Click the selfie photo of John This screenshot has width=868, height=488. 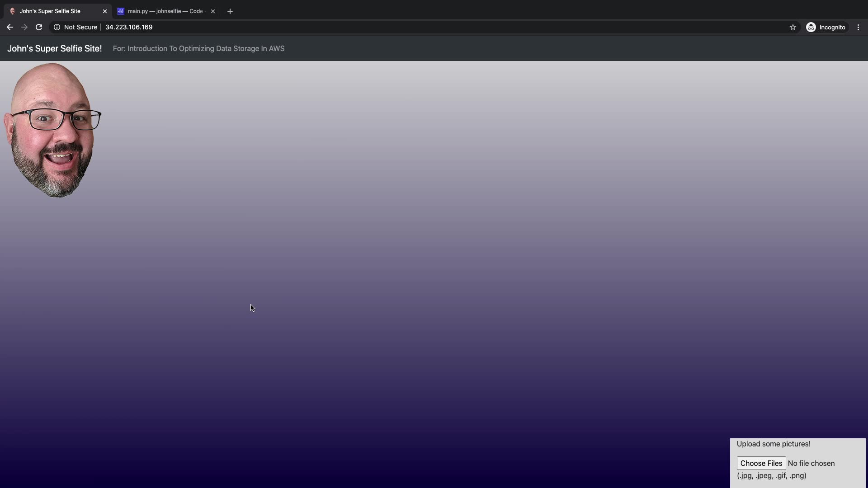tap(52, 130)
